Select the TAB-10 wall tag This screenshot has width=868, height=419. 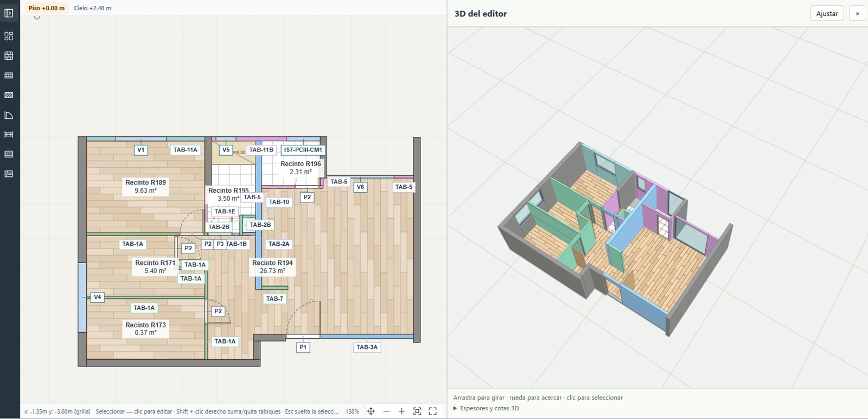click(x=279, y=202)
